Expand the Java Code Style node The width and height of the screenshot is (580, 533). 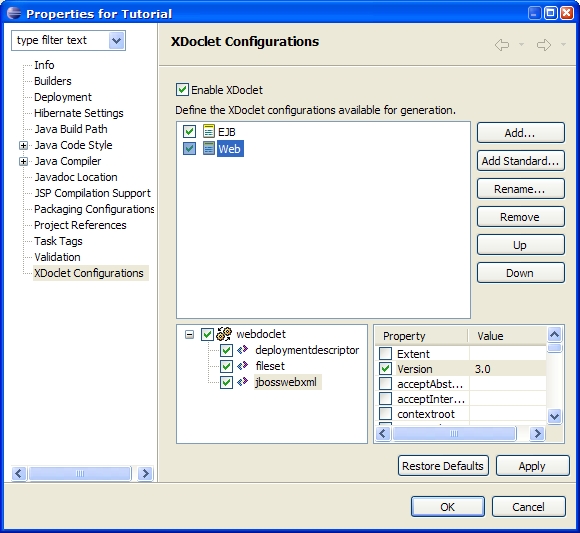pos(23,145)
